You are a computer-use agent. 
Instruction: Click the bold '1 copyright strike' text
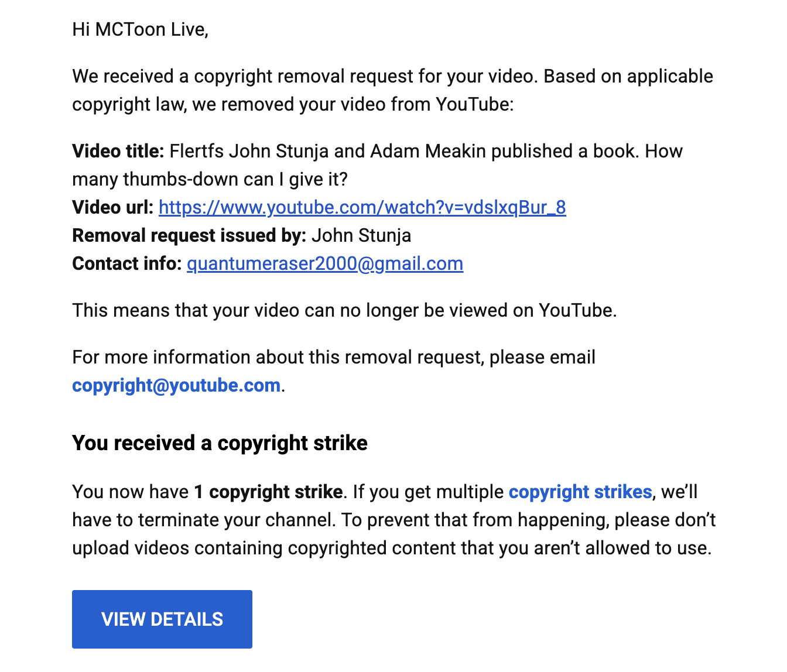point(268,492)
